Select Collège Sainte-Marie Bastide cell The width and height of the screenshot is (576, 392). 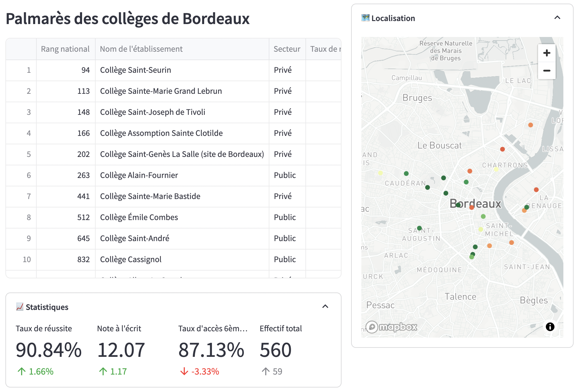pos(182,196)
